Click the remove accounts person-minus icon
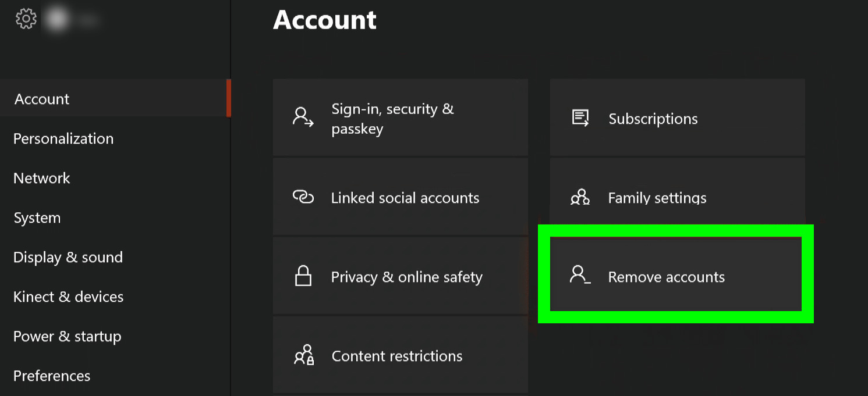This screenshot has height=396, width=868. tap(580, 274)
